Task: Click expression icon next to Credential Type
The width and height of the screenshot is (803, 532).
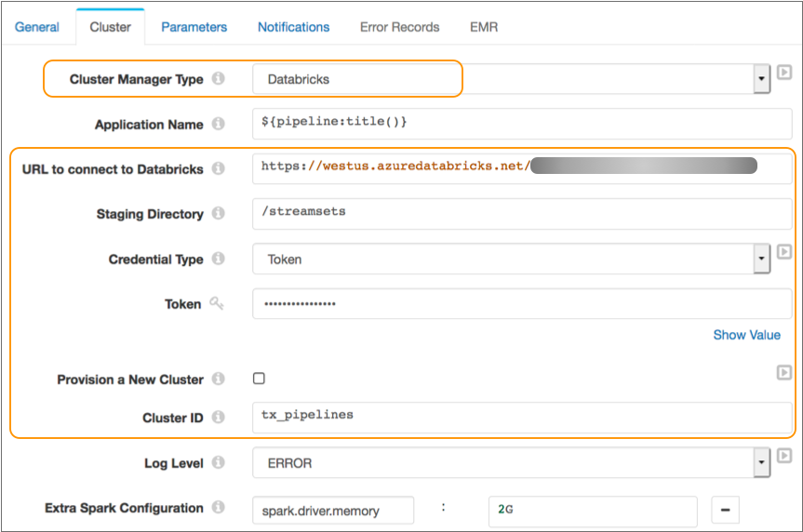Action: point(784,252)
